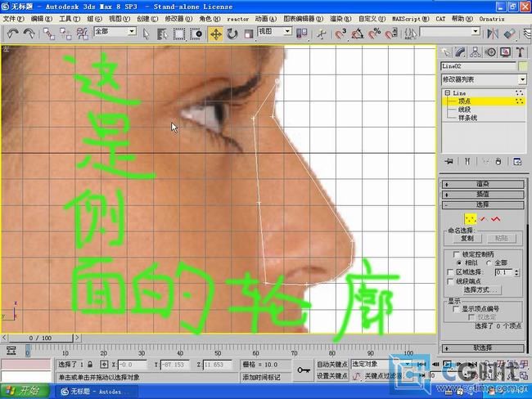Click the Mirror tool icon
Viewport: 532px width, 399px height.
(x=493, y=34)
